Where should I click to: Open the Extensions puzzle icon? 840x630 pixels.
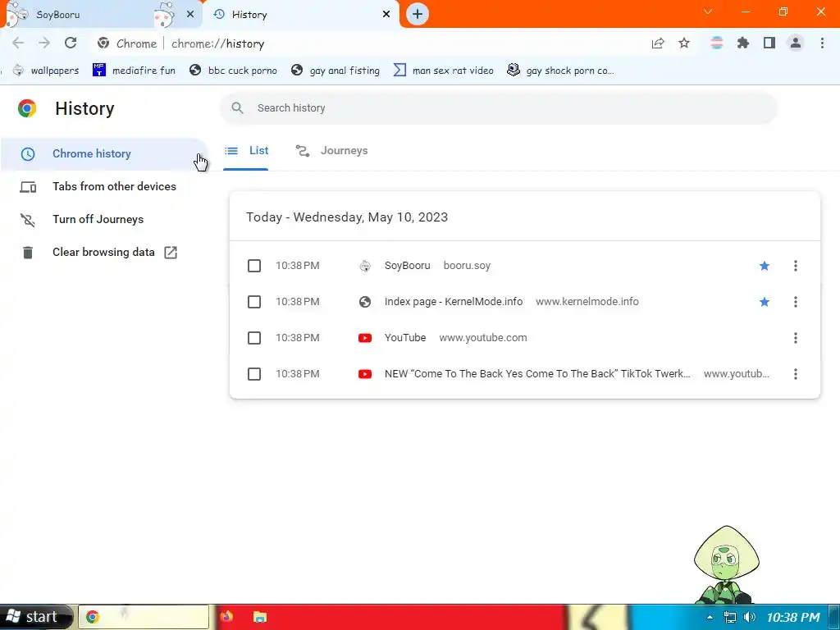(743, 43)
